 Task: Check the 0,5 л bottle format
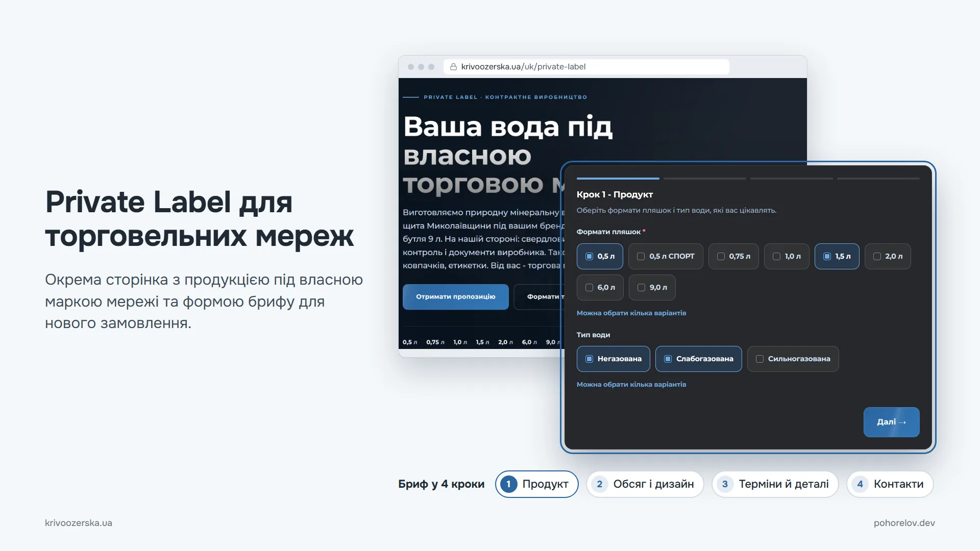coord(599,256)
